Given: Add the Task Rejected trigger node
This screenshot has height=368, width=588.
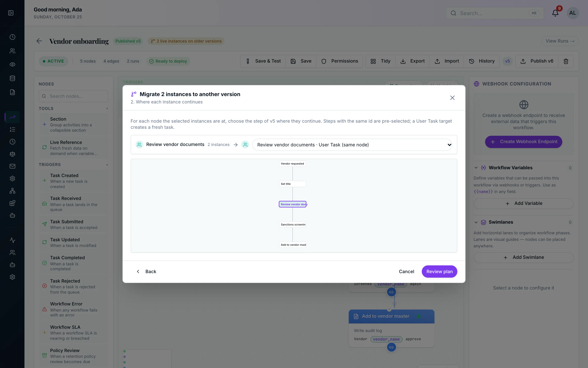Looking at the screenshot, I should pos(73,286).
